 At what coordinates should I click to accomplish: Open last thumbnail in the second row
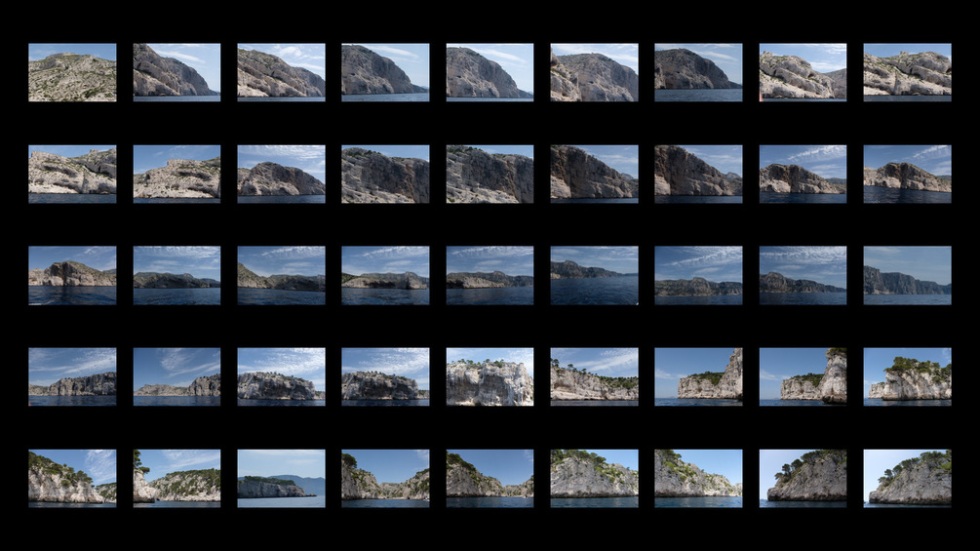tap(908, 175)
